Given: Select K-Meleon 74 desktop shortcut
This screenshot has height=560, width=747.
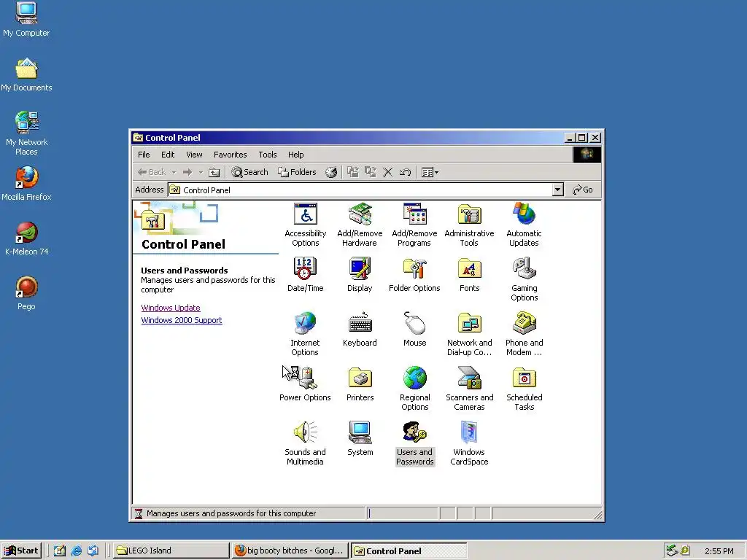Looking at the screenshot, I should click(x=27, y=239).
